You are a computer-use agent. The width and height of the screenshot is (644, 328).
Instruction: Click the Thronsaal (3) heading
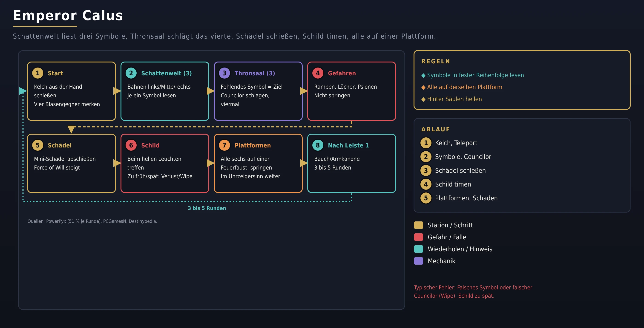[255, 73]
